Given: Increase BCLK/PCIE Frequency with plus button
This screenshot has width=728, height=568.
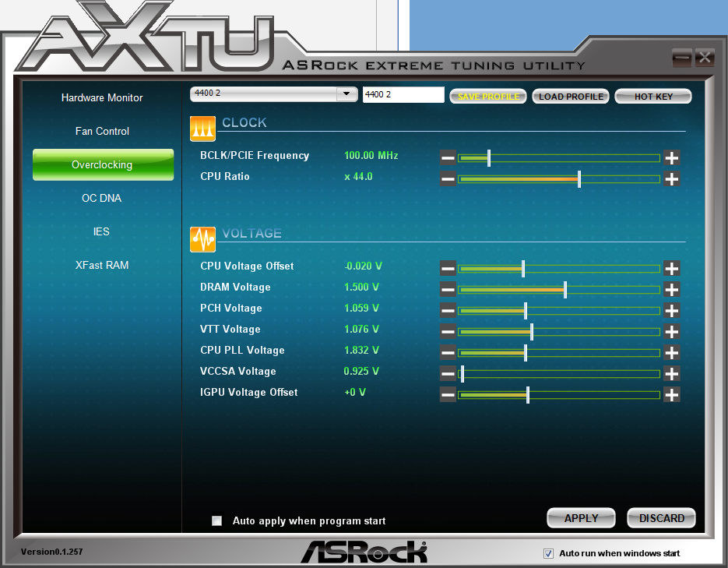Looking at the screenshot, I should [x=671, y=158].
